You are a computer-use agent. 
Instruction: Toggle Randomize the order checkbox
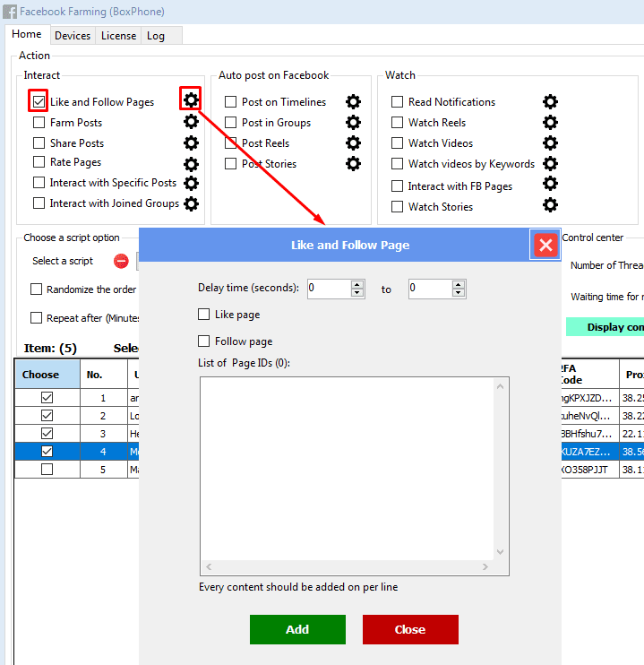36,289
